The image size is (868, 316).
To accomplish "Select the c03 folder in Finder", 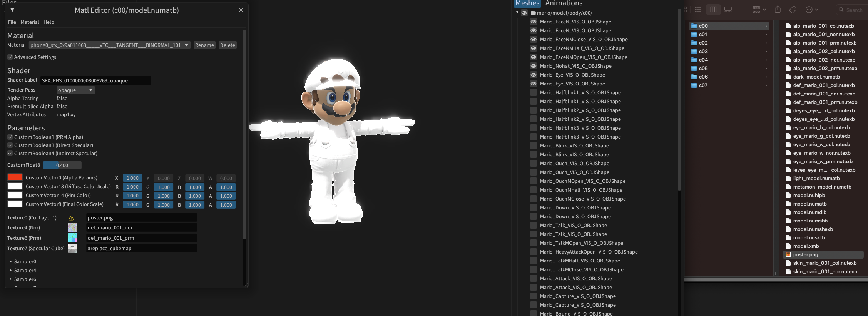I will 729,51.
